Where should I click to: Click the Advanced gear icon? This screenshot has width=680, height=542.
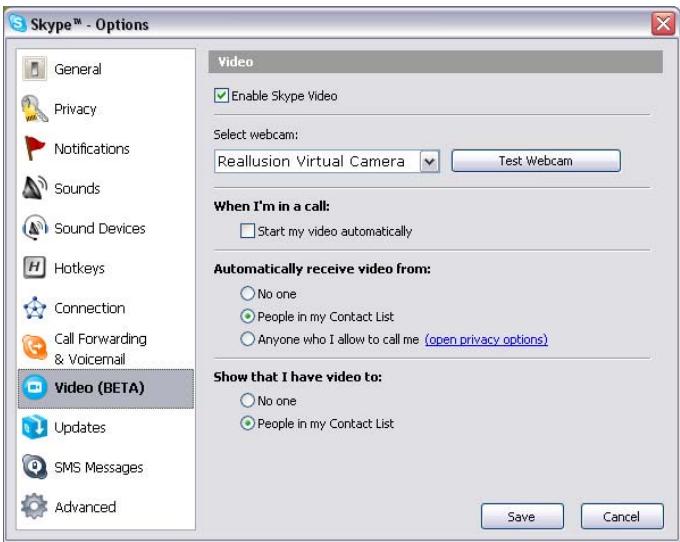coord(34,506)
